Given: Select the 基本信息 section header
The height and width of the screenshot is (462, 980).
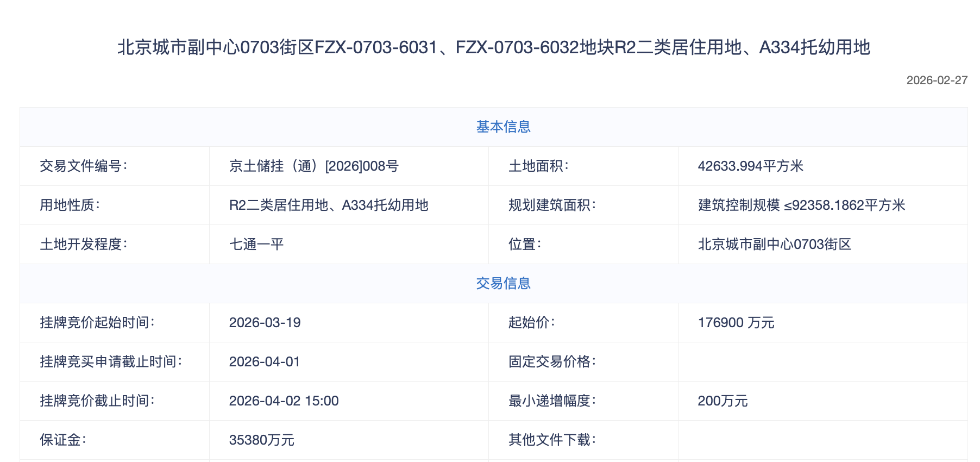Looking at the screenshot, I should point(503,127).
